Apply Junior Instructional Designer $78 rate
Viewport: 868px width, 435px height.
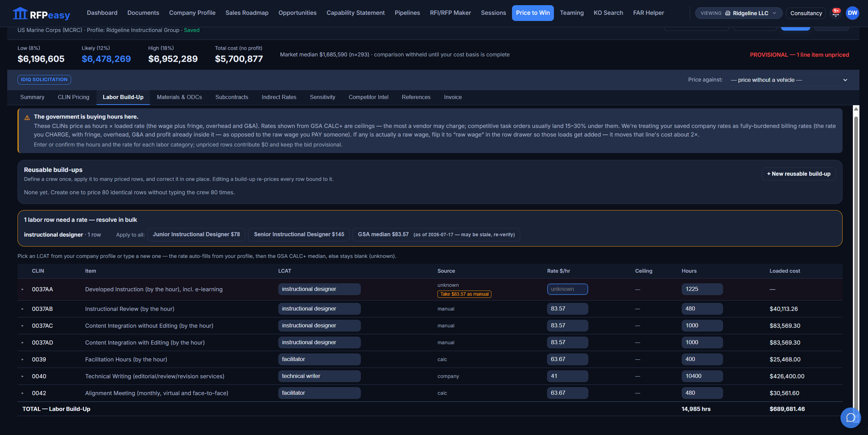click(196, 235)
